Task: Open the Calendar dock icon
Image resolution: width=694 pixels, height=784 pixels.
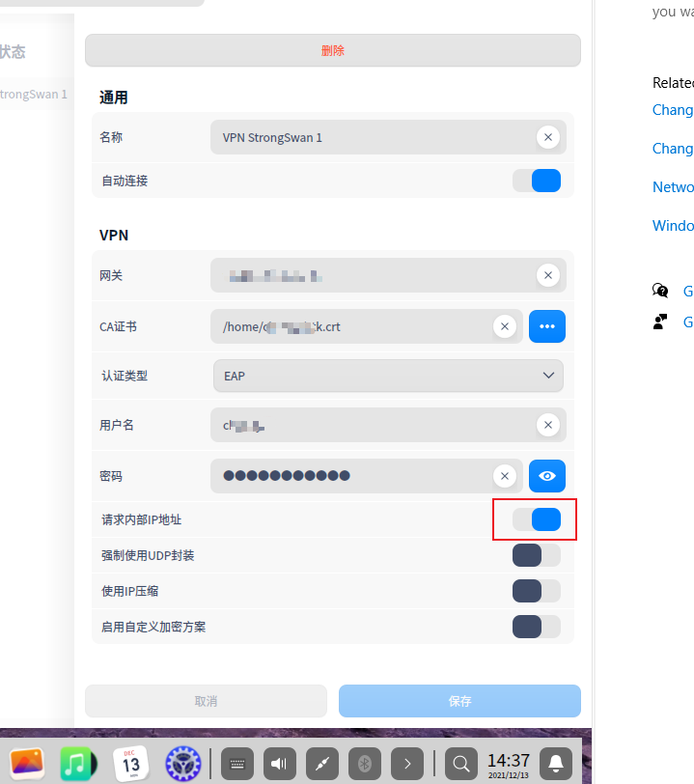Action: click(x=131, y=764)
